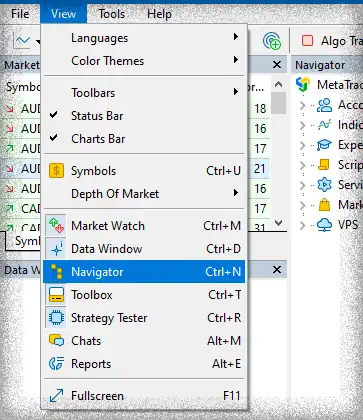Click the MetaTrader logo icon in Navigator
Screen dimensions: 363x420
[303, 84]
